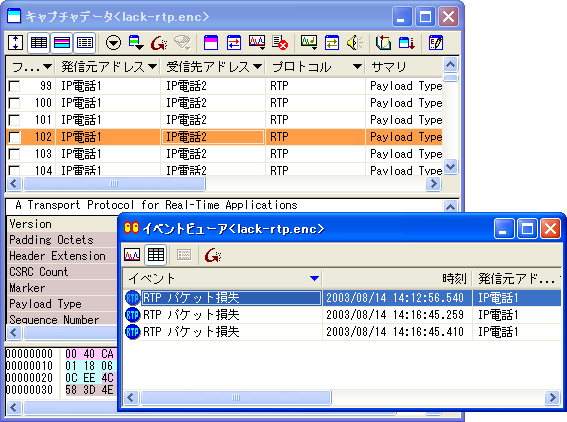Tick the checkbox for frame 103
This screenshot has height=422, width=567.
click(x=14, y=154)
